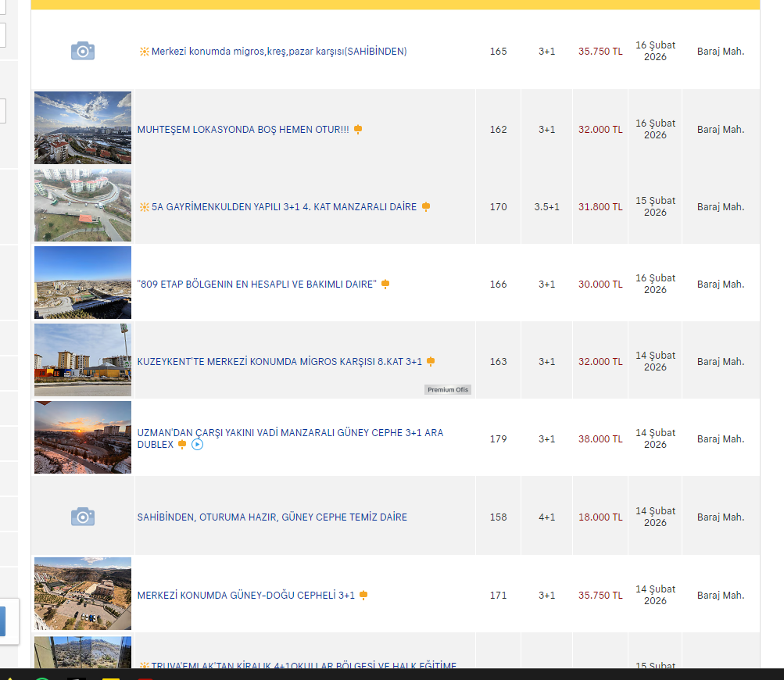The height and width of the screenshot is (680, 784).
Task: Click Baraj Mah. in SAHİBİNDEN, OTURUMA HAZIR row
Action: pos(721,517)
